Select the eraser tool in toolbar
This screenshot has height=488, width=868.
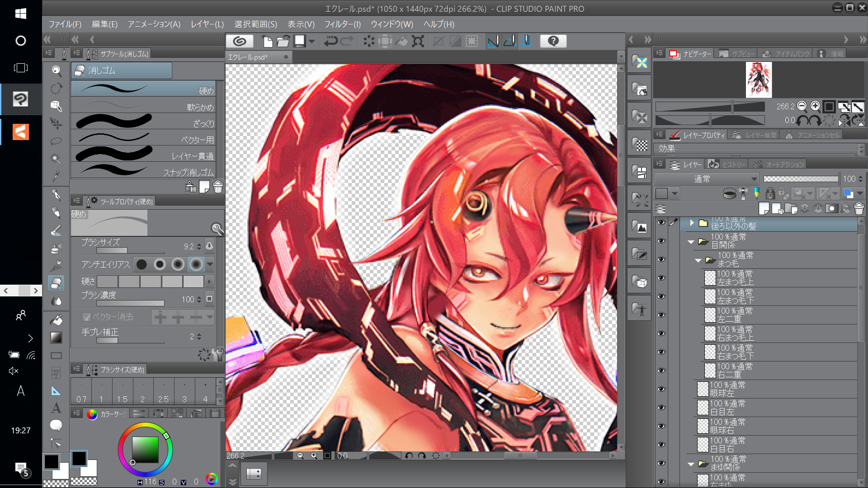pyautogui.click(x=56, y=283)
